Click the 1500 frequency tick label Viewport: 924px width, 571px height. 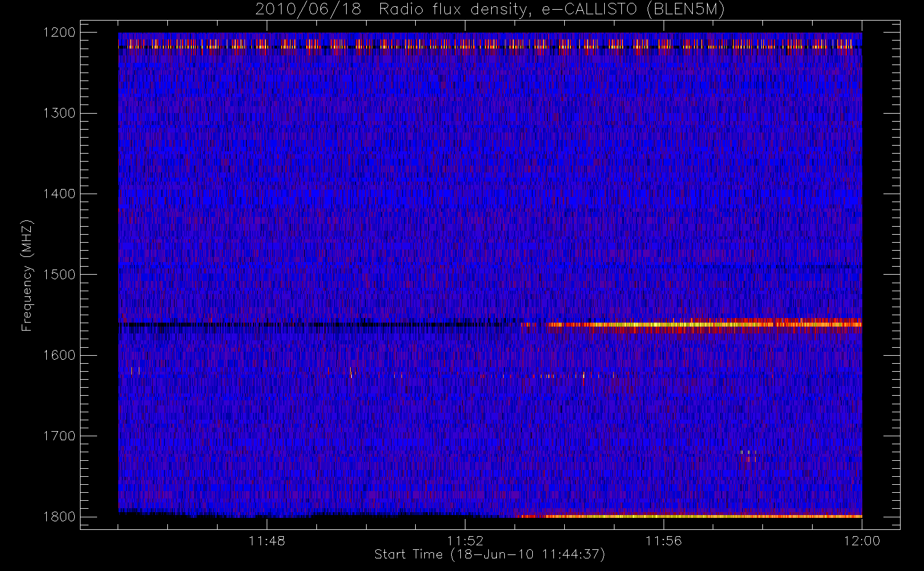coord(59,275)
